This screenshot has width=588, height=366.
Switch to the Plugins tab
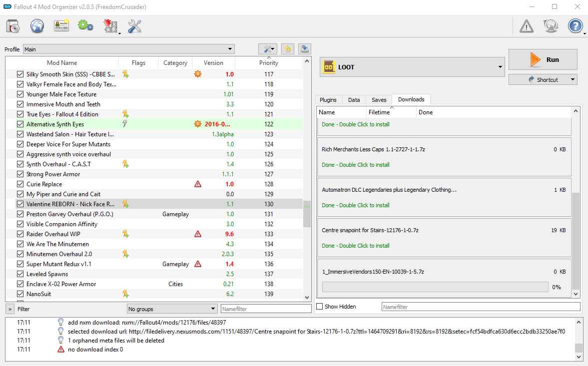click(x=328, y=100)
